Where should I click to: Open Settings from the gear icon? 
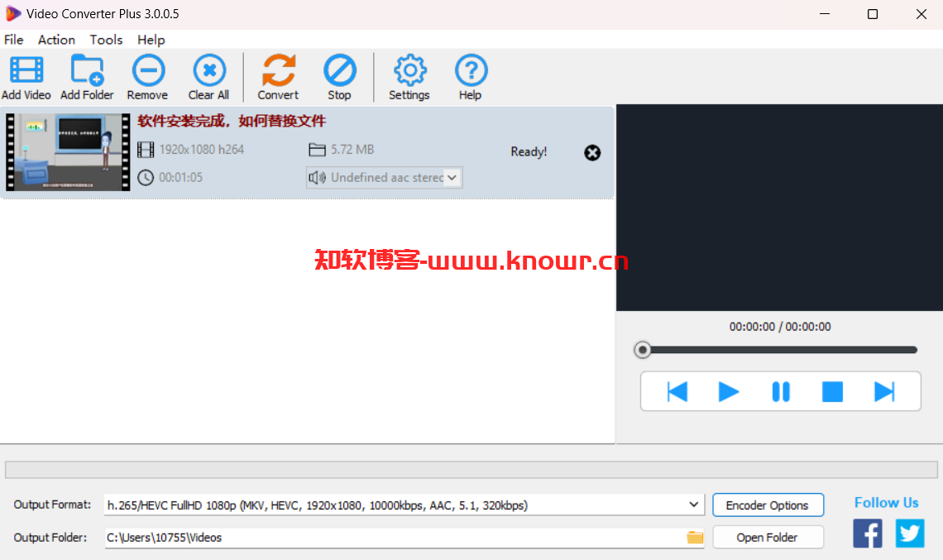(409, 70)
